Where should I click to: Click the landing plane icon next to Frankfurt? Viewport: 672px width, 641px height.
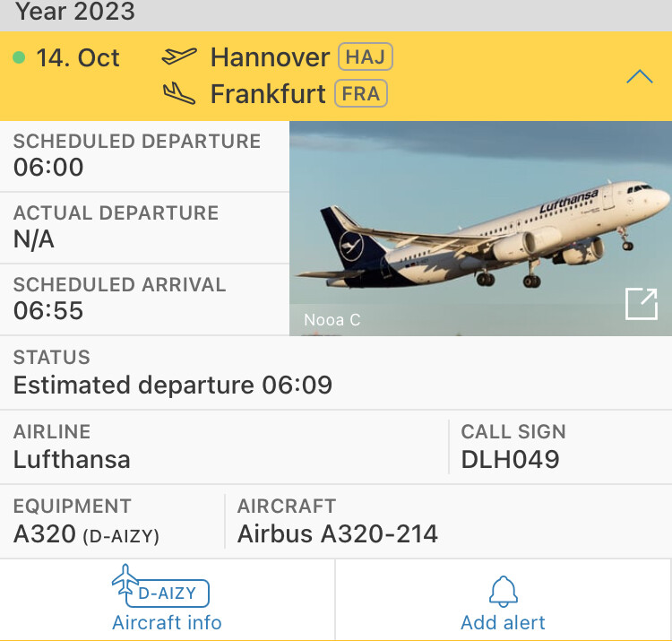179,92
